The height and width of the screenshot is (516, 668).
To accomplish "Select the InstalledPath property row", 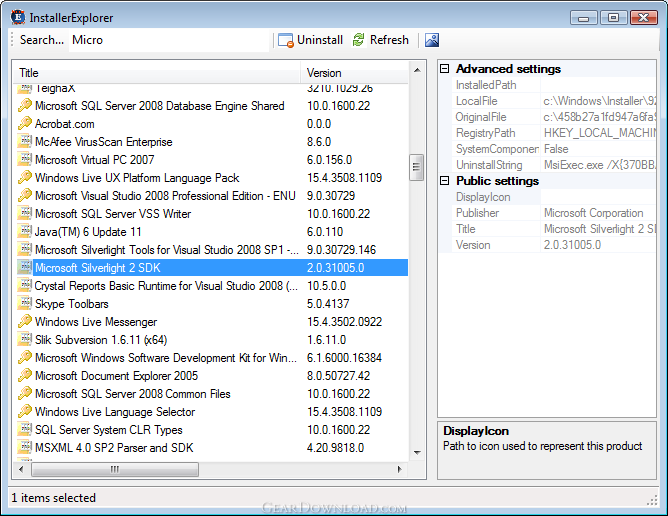I will [553, 85].
